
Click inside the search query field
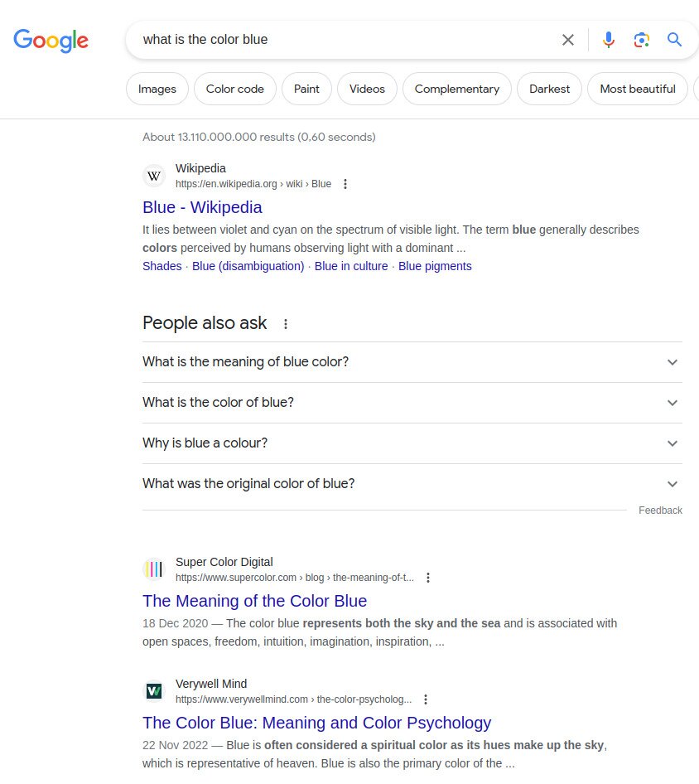(x=345, y=40)
